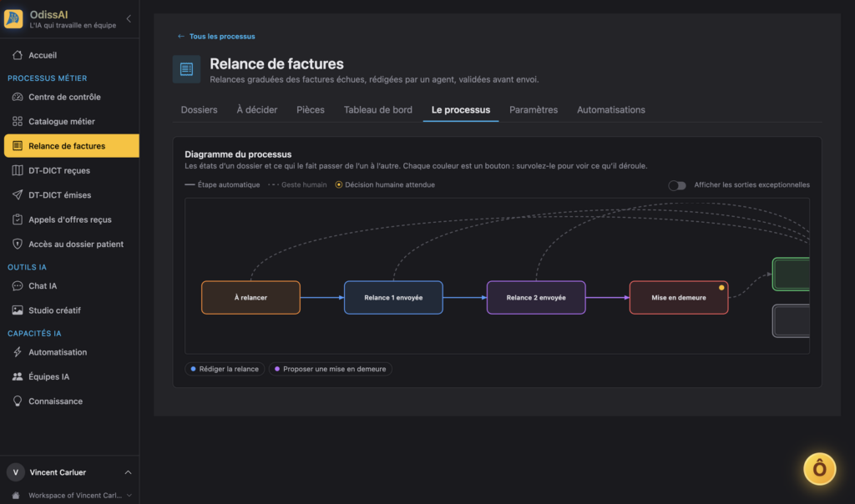Click the Accueil home icon

18,55
